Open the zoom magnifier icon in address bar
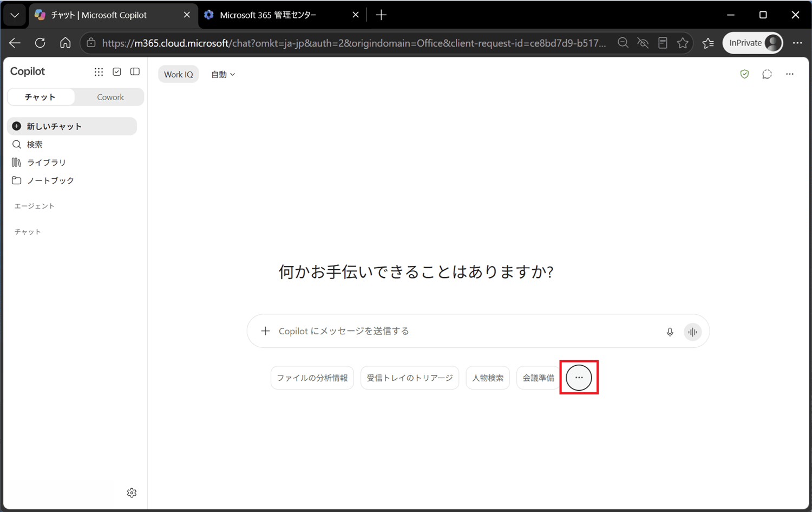 [x=623, y=43]
